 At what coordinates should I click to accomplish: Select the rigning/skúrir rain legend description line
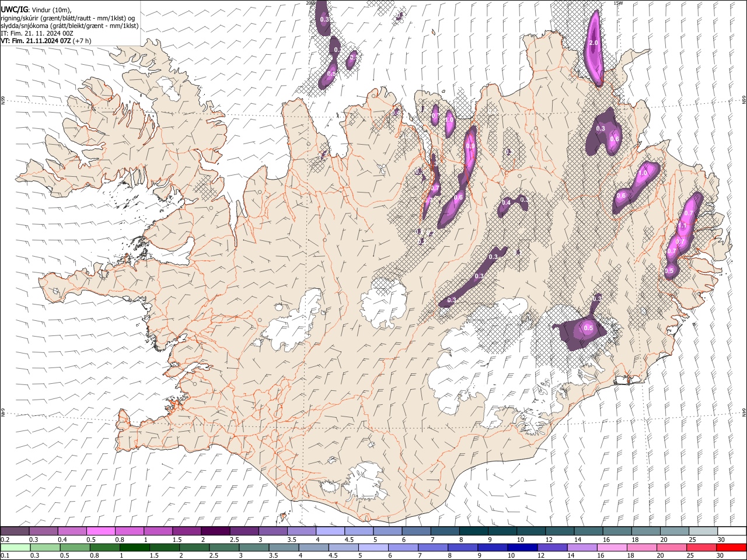(68, 18)
